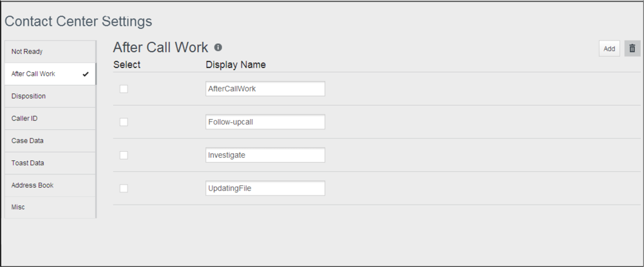This screenshot has height=267, width=644.
Task: Enable the UpdatingFile row checkbox
Action: pos(124,189)
